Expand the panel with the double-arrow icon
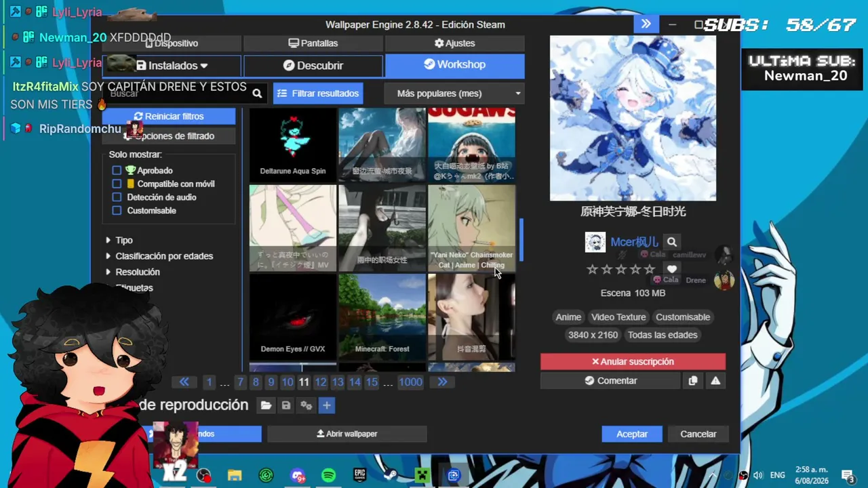 pos(646,24)
